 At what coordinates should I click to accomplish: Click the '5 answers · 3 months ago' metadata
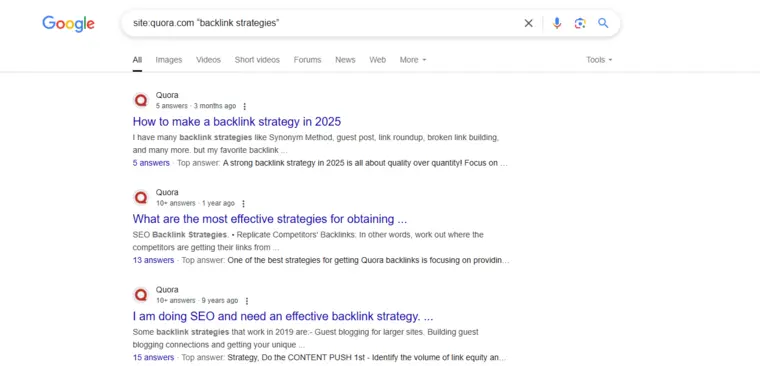(x=196, y=106)
